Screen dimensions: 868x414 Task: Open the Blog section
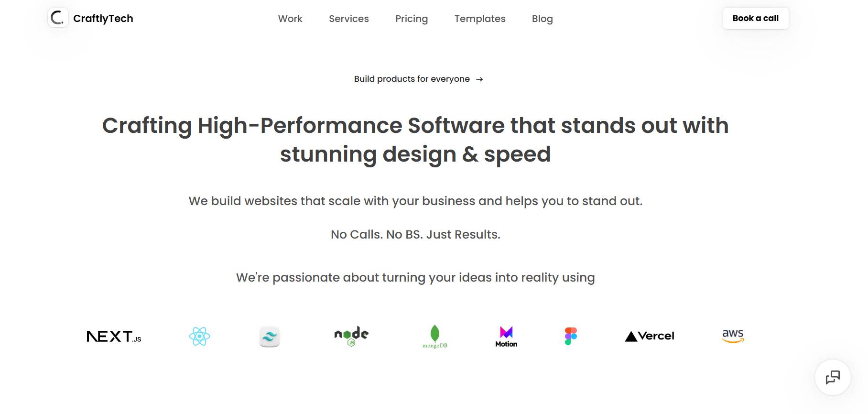point(542,19)
